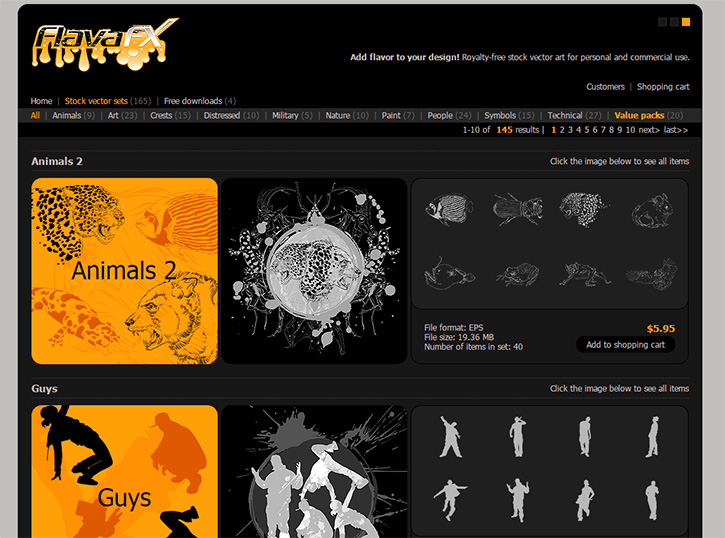Go to results page 10
The width and height of the screenshot is (725, 538).
coord(630,130)
